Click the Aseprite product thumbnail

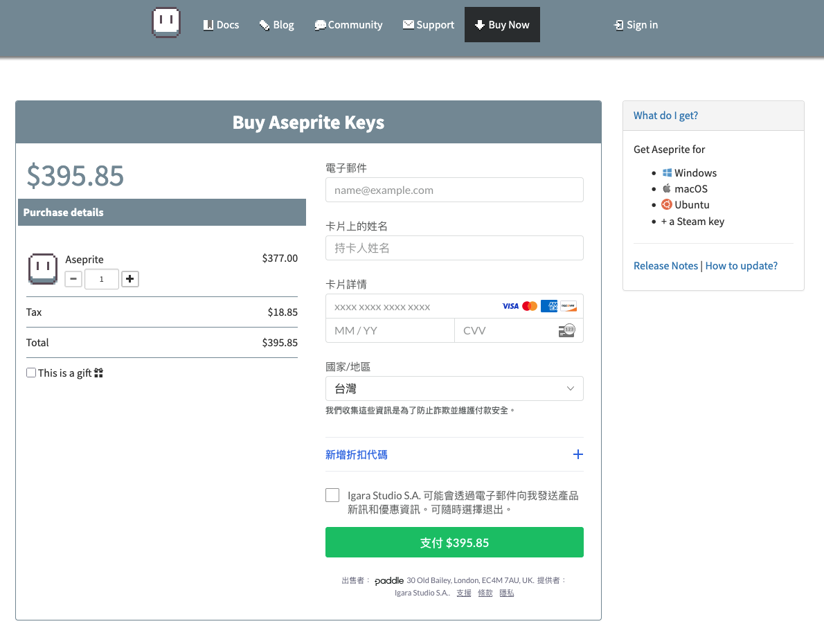coord(42,269)
